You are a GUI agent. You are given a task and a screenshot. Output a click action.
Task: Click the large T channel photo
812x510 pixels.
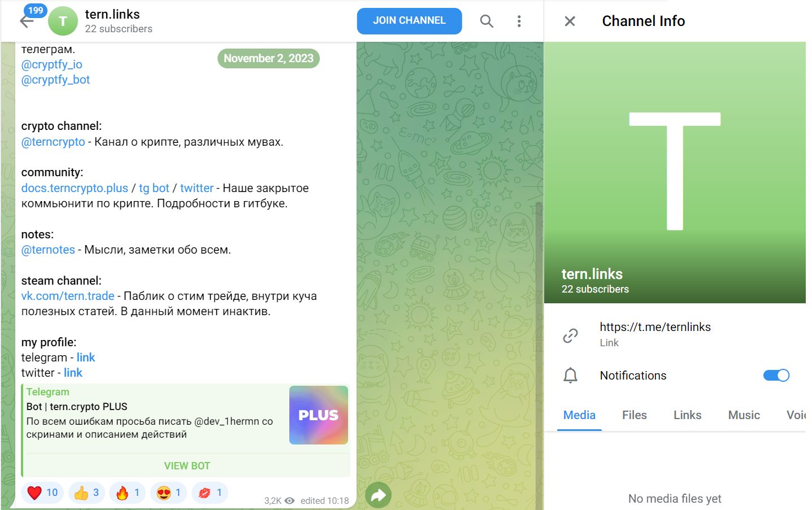click(675, 172)
